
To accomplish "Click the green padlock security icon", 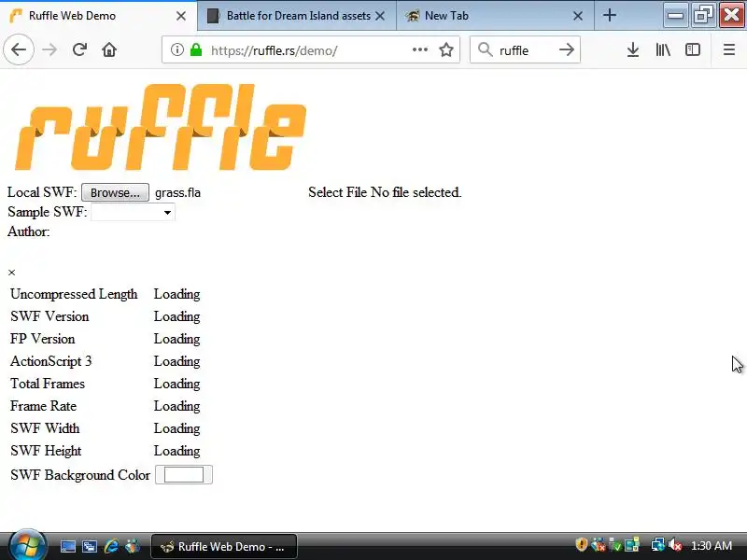I will click(x=196, y=49).
